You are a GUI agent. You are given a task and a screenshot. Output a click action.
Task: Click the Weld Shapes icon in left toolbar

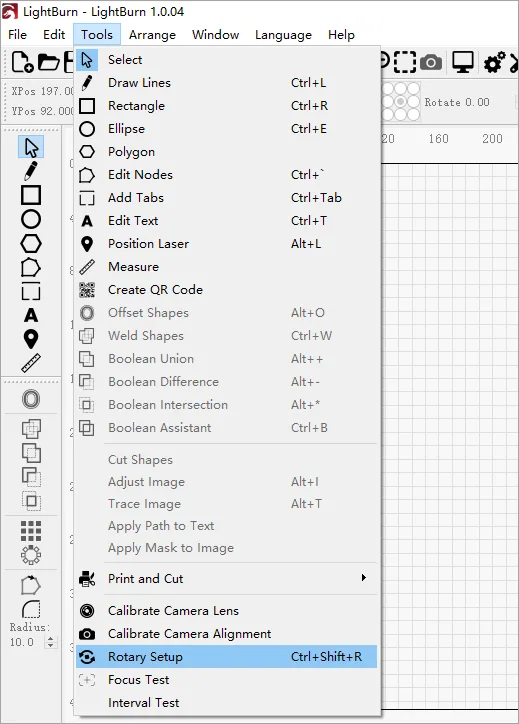(x=31, y=428)
